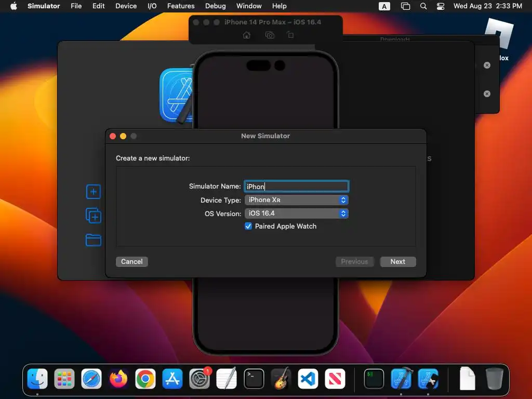532x399 pixels.
Task: Open the blank document in the Dock
Action: [x=467, y=379]
